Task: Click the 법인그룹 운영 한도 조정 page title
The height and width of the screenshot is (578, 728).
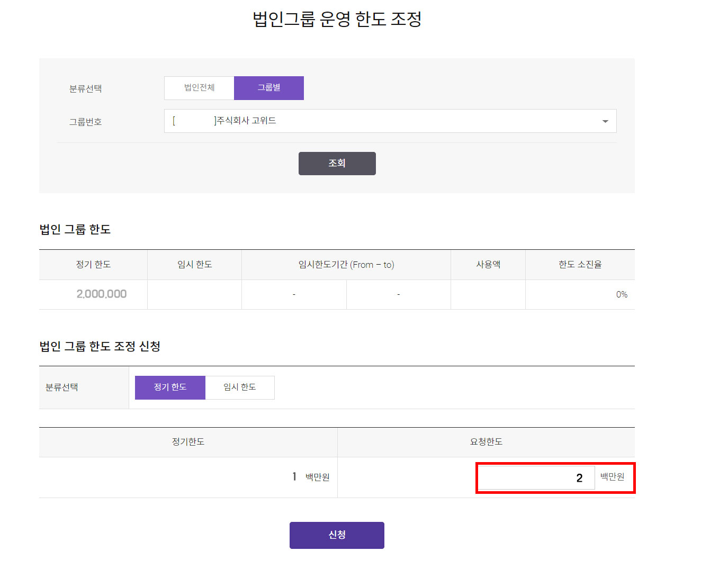Action: (337, 20)
